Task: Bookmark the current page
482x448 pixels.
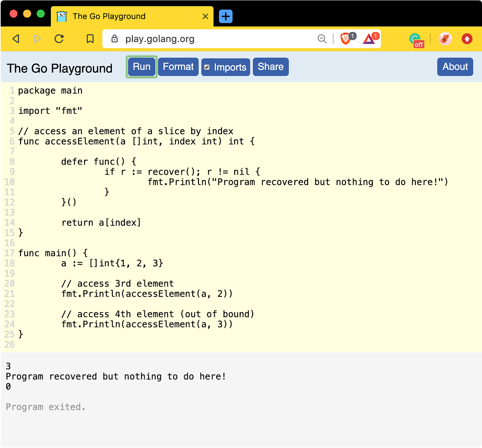Action: coord(90,39)
